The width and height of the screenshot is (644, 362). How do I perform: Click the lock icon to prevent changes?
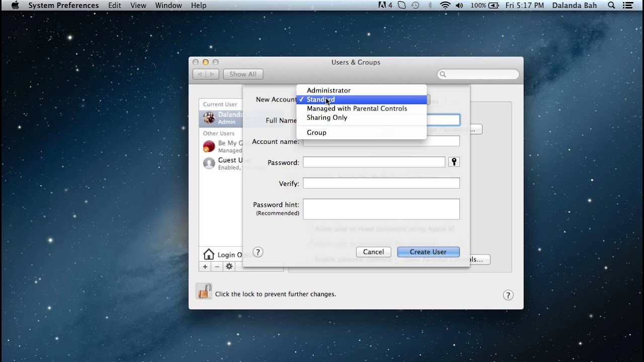[x=204, y=292]
